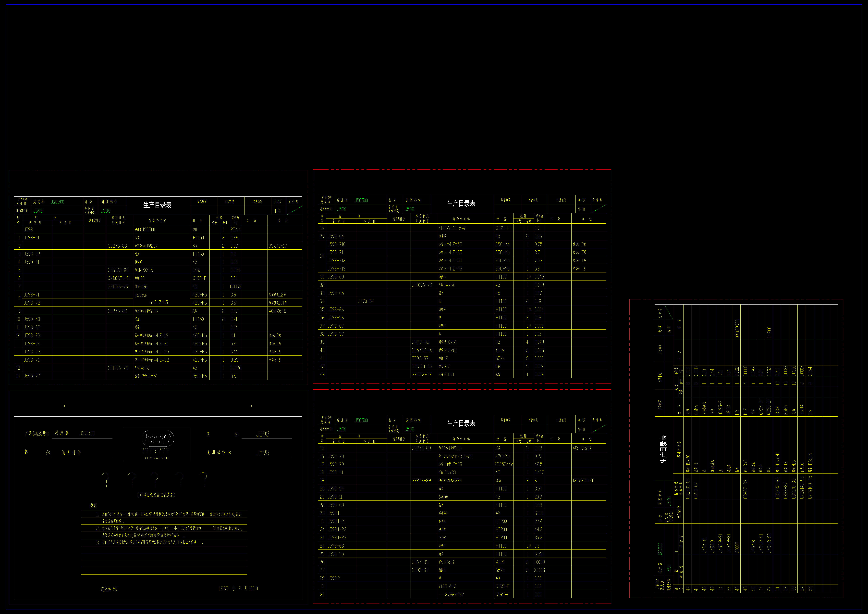The height and width of the screenshot is (614, 868).
Task: Click the part number "J598-61"
Action: pos(31,262)
